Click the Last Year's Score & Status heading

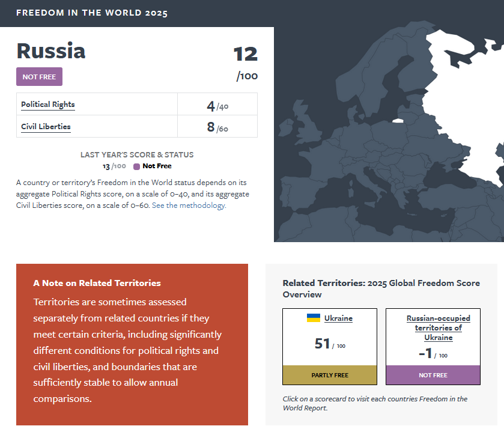pyautogui.click(x=137, y=155)
